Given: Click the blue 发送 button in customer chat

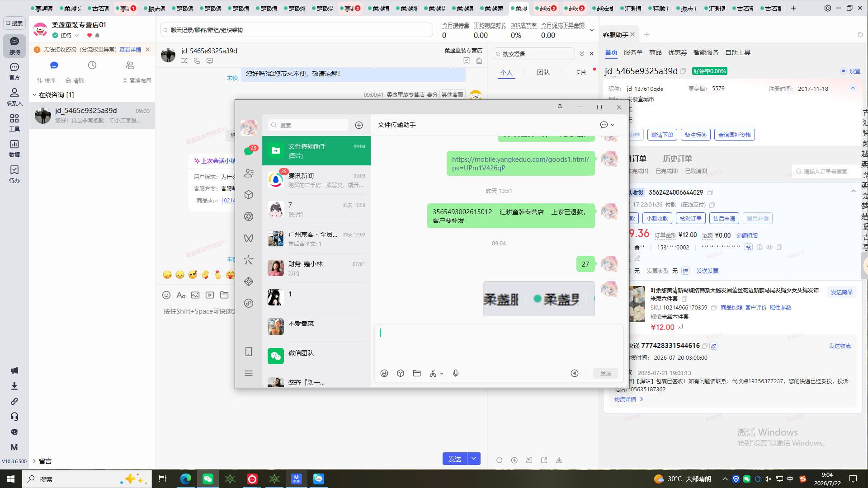Looking at the screenshot, I should point(455,459).
